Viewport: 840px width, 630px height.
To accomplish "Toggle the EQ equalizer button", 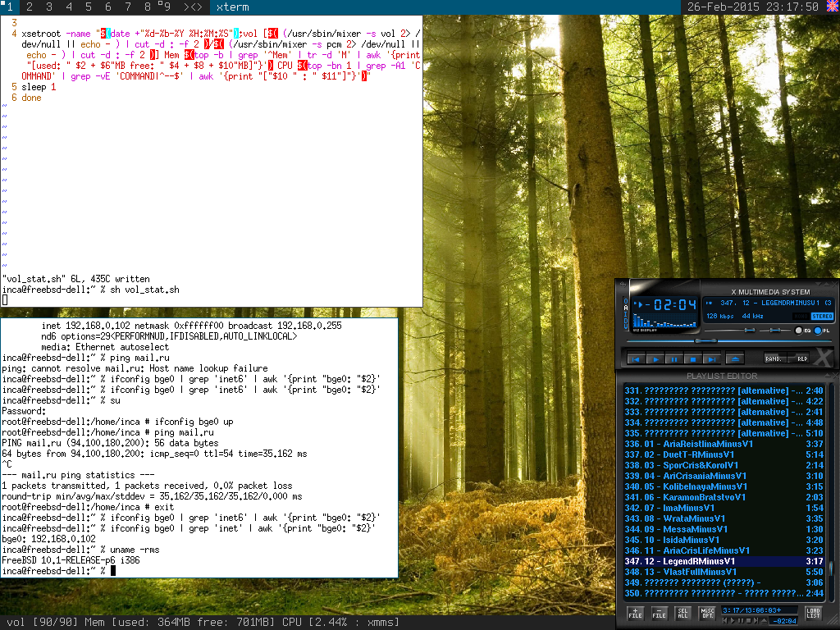I will click(804, 331).
